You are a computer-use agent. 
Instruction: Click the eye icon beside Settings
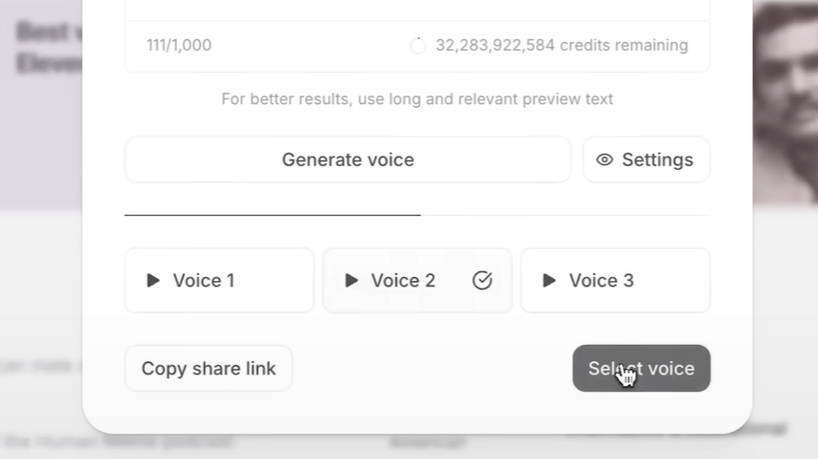point(604,160)
